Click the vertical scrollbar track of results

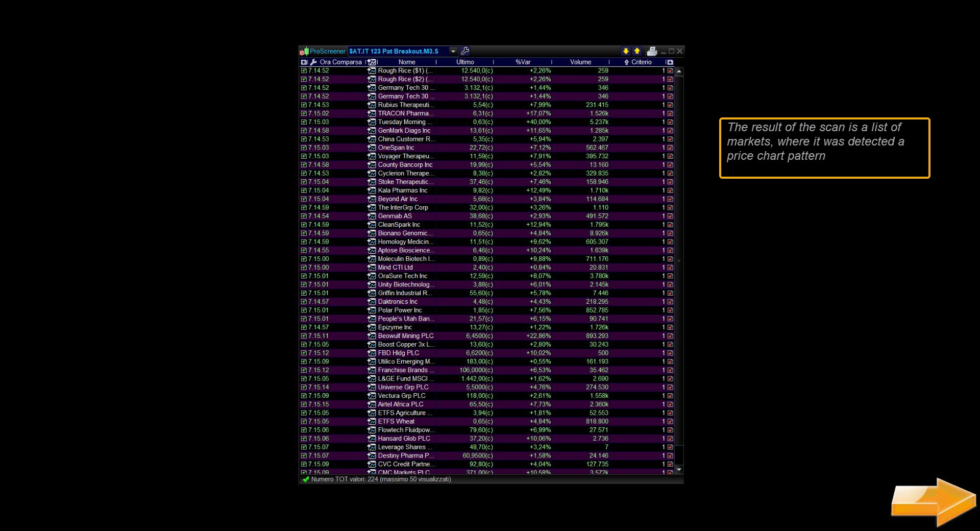point(679,271)
